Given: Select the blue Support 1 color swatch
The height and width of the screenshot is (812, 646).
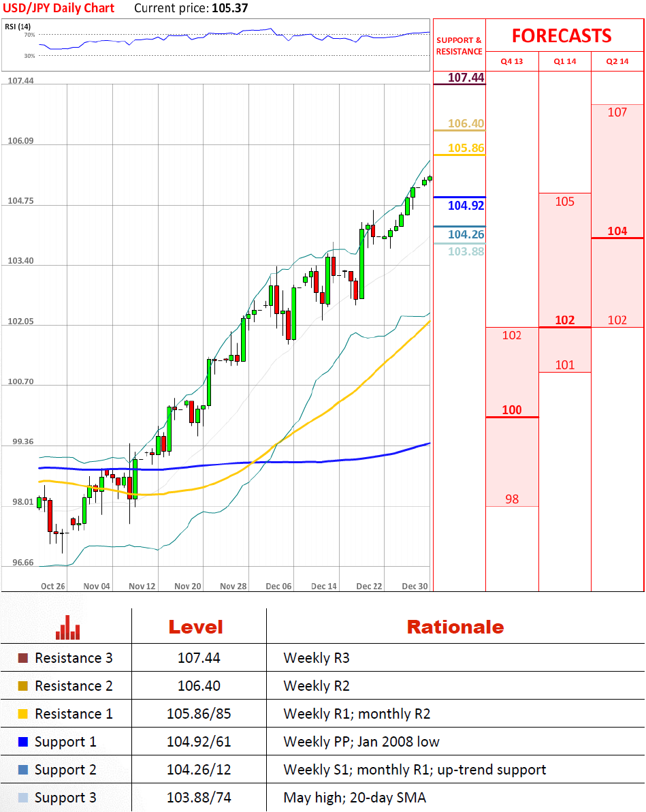Looking at the screenshot, I should point(23,742).
